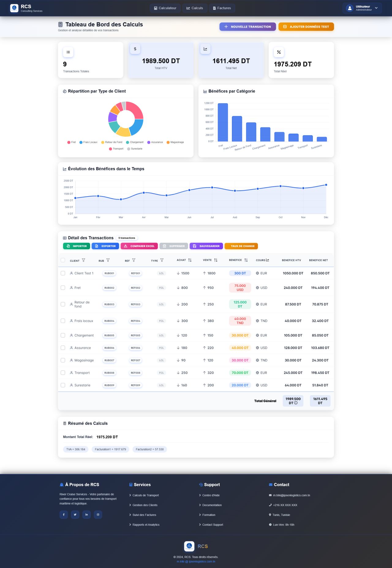Click the tallest Fret bar in chart
392x568 pixels.
[223, 122]
